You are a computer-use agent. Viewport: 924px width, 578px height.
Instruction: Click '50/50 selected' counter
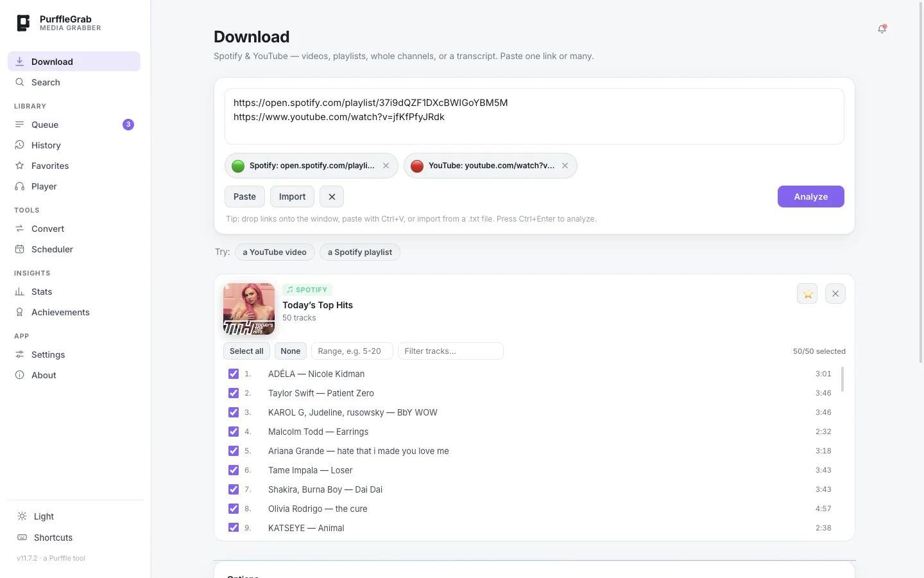(x=819, y=351)
